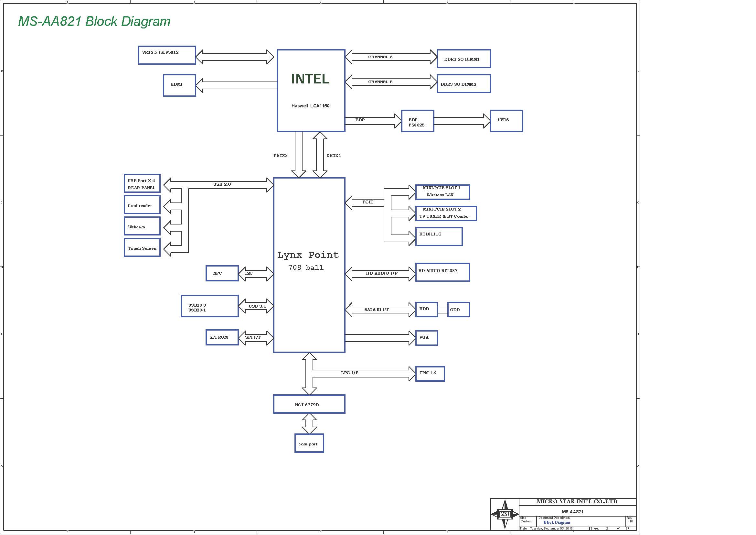Viewport: 756px width, 535px height.
Task: Select the "I2C" arrow label
Action: [249, 273]
